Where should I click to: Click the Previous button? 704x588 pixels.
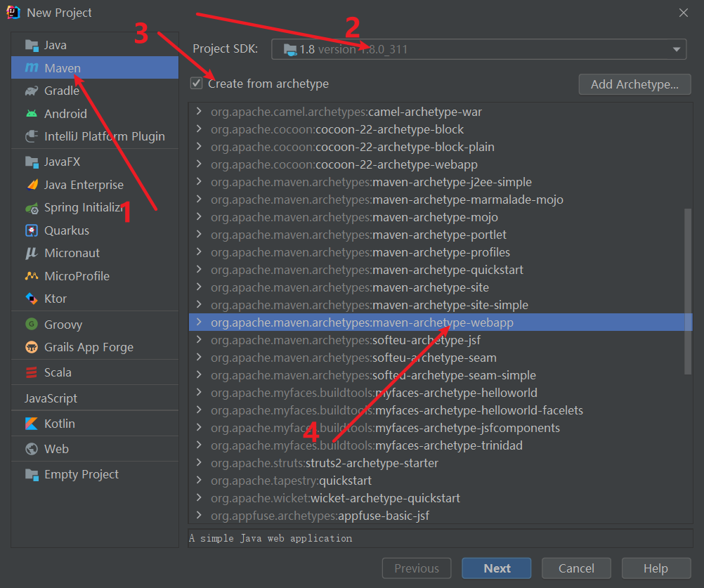[417, 568]
